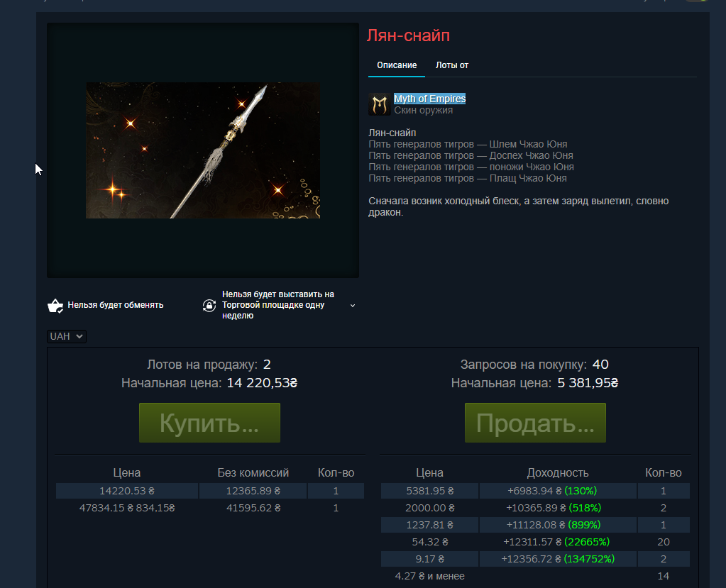Image resolution: width=726 pixels, height=588 pixels.
Task: Click the 4.27 ₴ и менее row
Action: pyautogui.click(x=535, y=576)
